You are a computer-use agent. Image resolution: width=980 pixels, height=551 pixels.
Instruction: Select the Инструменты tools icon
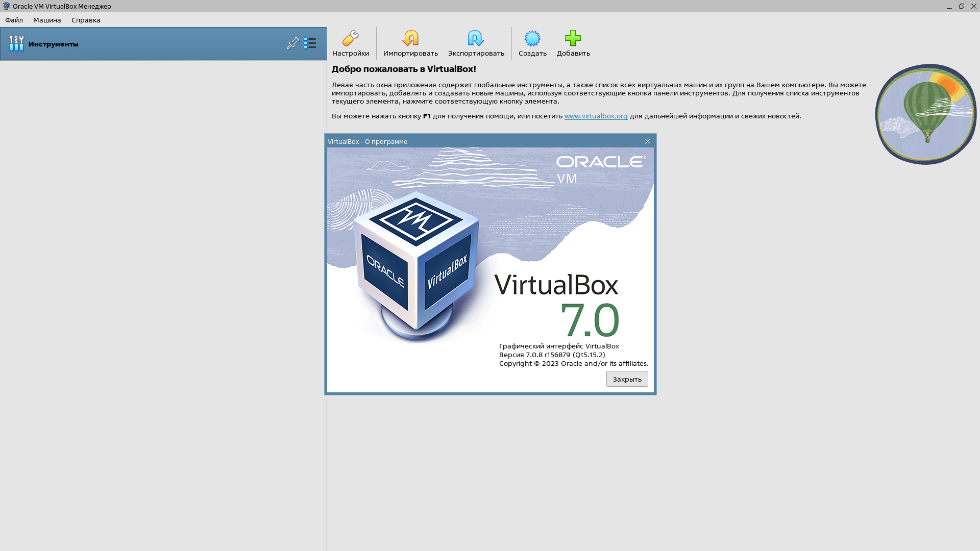point(16,43)
